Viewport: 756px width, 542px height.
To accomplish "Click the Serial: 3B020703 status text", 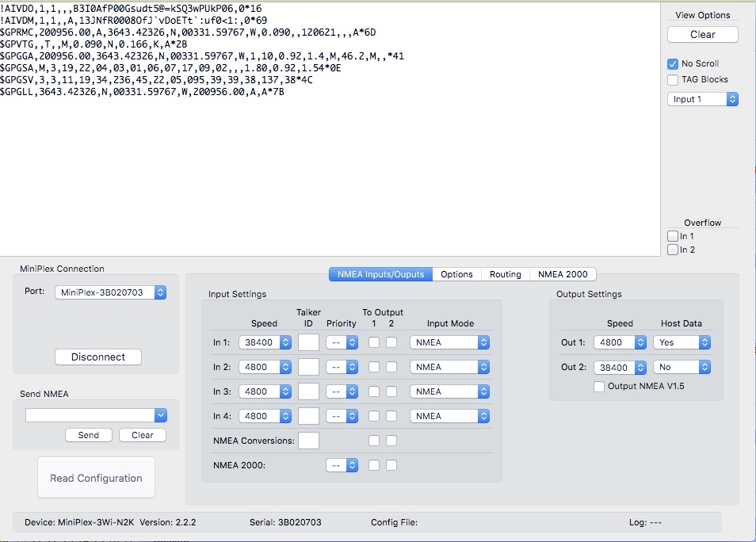I will [285, 522].
